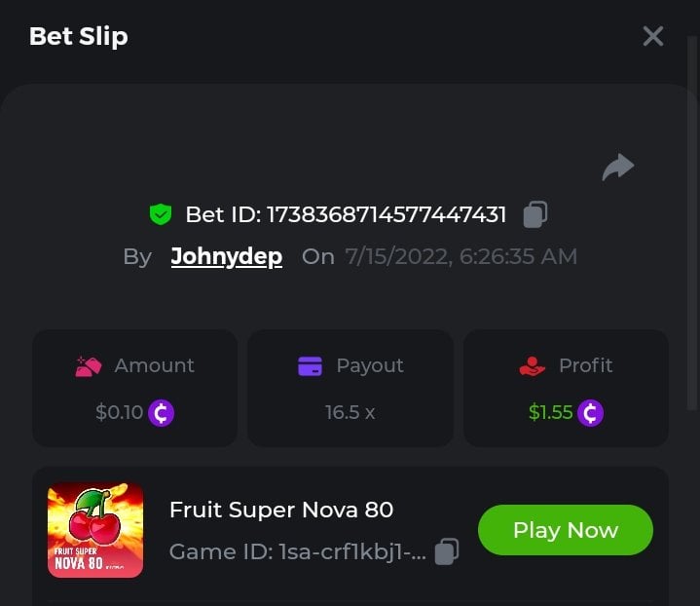Click the red Profit hand icon

532,366
